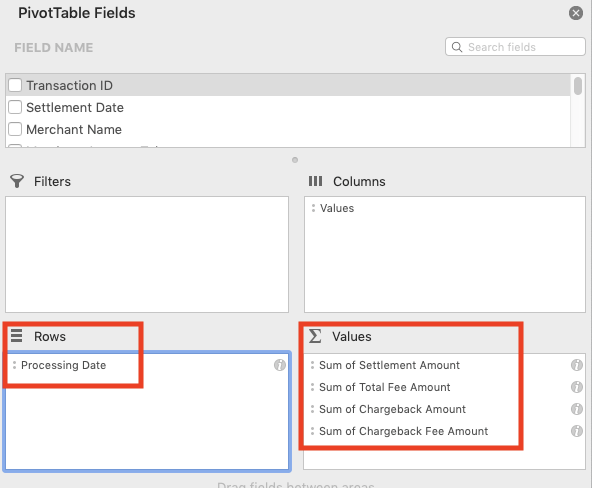The image size is (592, 488).
Task: Click drag handle of Sum of Total Fee Amount
Action: tap(312, 387)
